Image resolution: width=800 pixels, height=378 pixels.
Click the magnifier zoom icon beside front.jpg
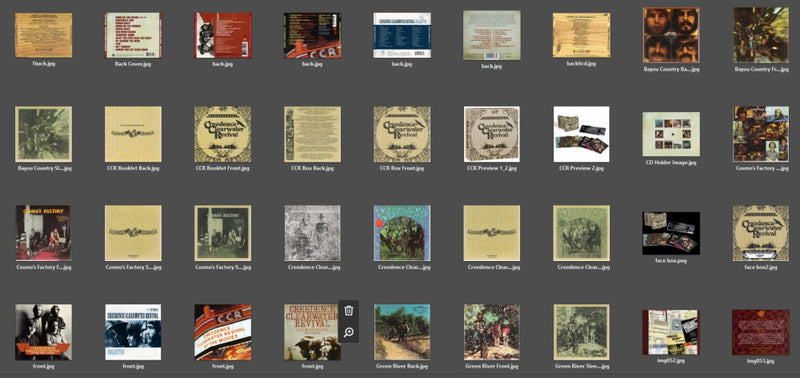click(348, 333)
